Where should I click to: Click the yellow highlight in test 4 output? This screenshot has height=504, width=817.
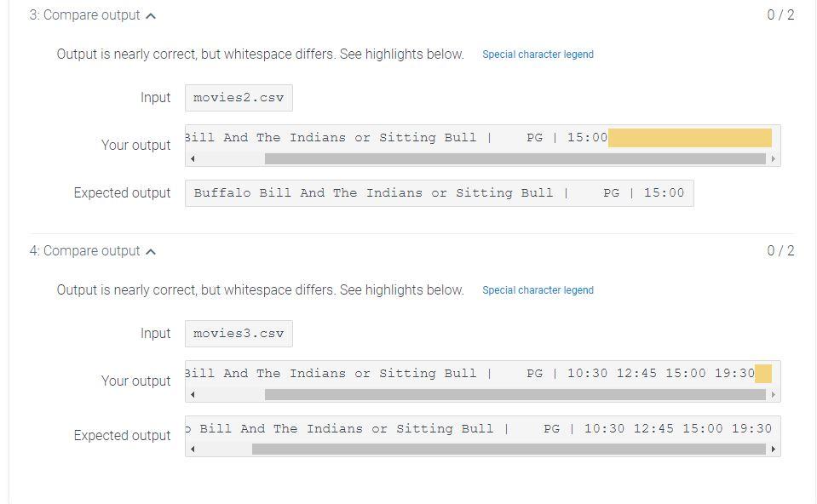click(765, 373)
